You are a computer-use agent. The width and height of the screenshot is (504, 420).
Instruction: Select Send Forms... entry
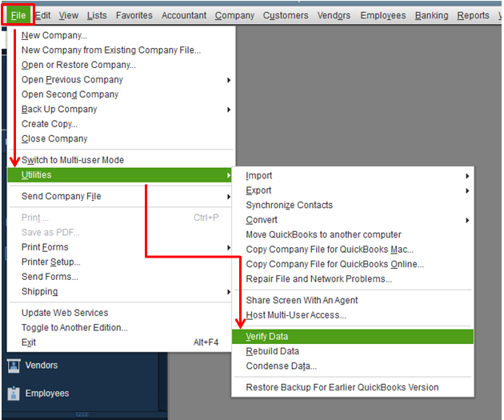(120, 277)
